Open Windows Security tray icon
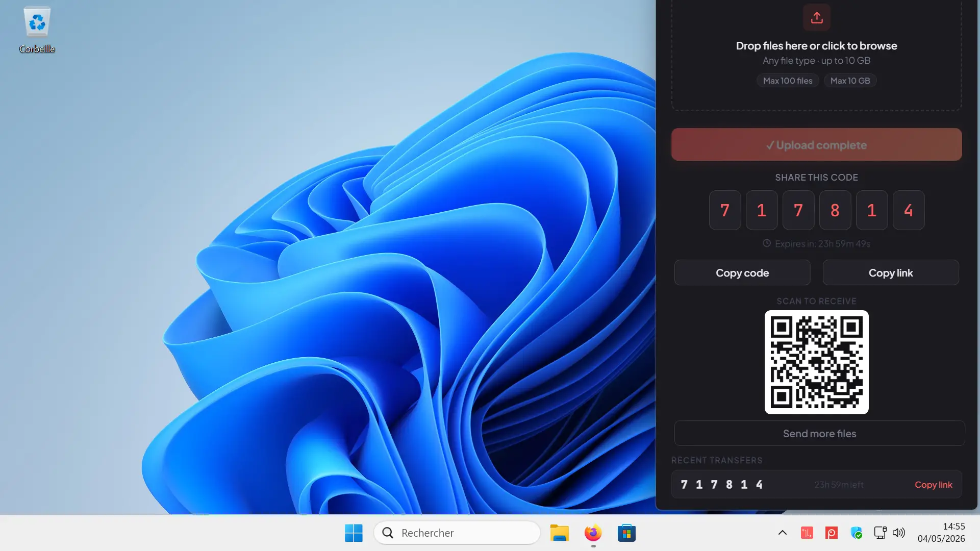Viewport: 980px width, 551px height. click(x=856, y=533)
